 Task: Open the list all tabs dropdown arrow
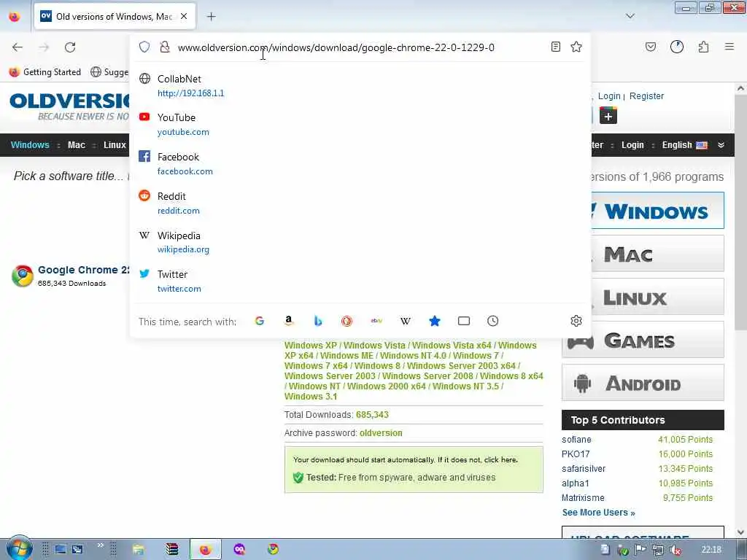coord(630,16)
